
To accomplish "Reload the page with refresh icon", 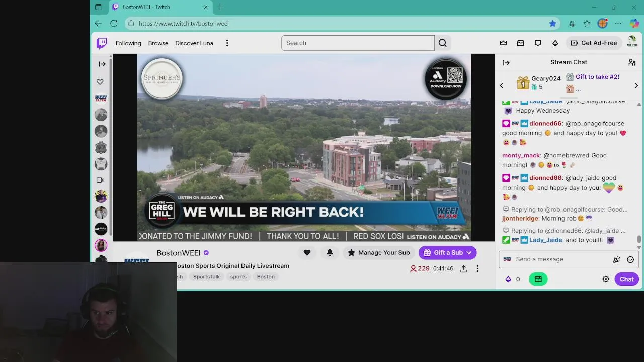I will click(114, 23).
